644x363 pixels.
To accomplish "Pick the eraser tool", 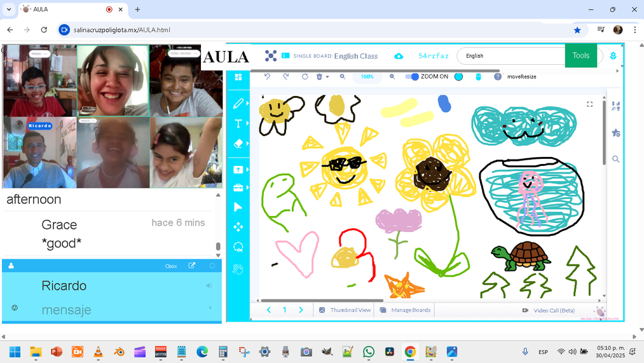I will click(x=238, y=144).
